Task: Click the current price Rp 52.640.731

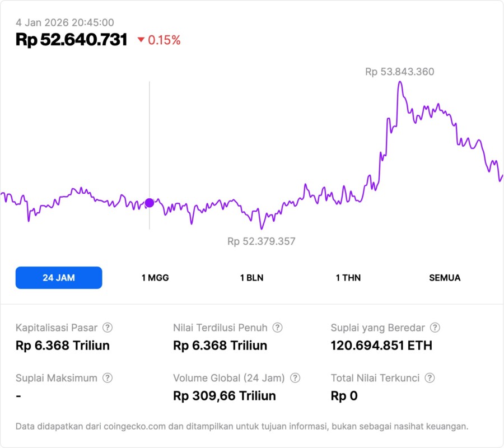Action: 72,40
